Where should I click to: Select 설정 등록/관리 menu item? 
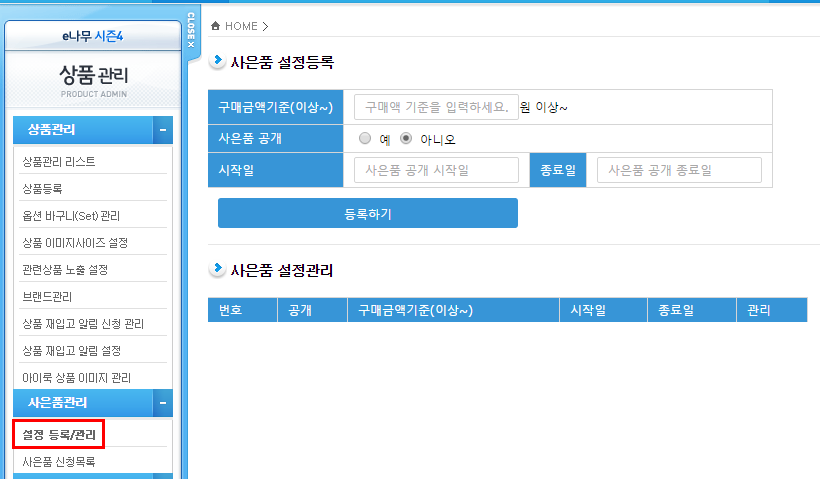[59, 434]
